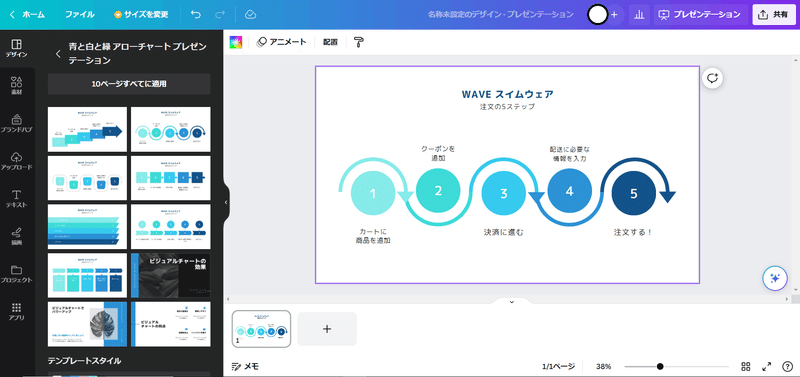
Task: Redo the last action
Action: point(220,15)
